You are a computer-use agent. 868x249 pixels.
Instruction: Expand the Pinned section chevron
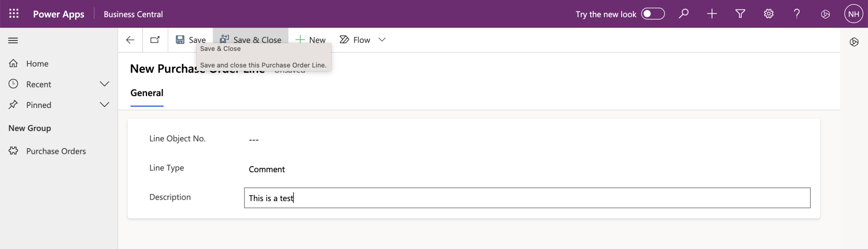point(104,105)
